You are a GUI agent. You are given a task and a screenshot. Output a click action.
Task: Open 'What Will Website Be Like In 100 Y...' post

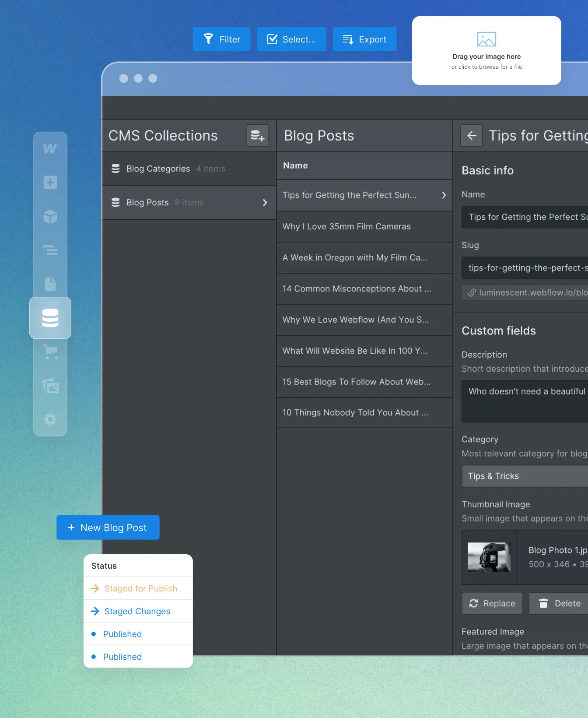(364, 351)
